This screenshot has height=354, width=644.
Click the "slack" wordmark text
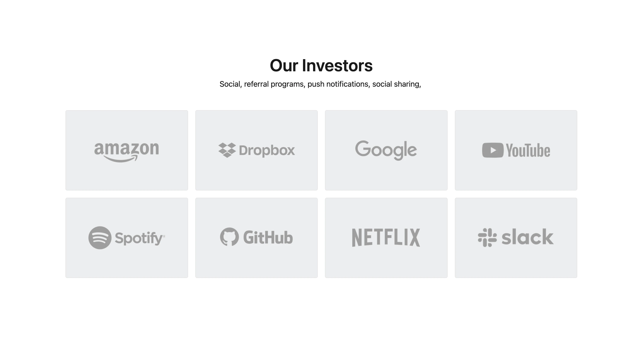tap(527, 237)
